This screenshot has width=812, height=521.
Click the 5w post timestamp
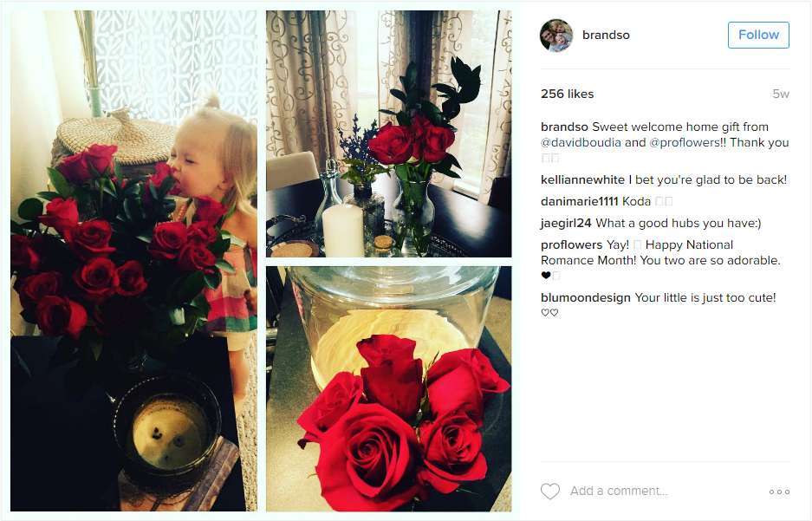(781, 94)
